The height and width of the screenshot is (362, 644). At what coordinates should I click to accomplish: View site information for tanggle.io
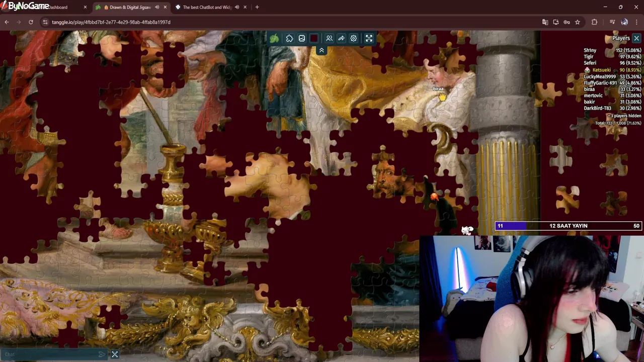tap(45, 22)
